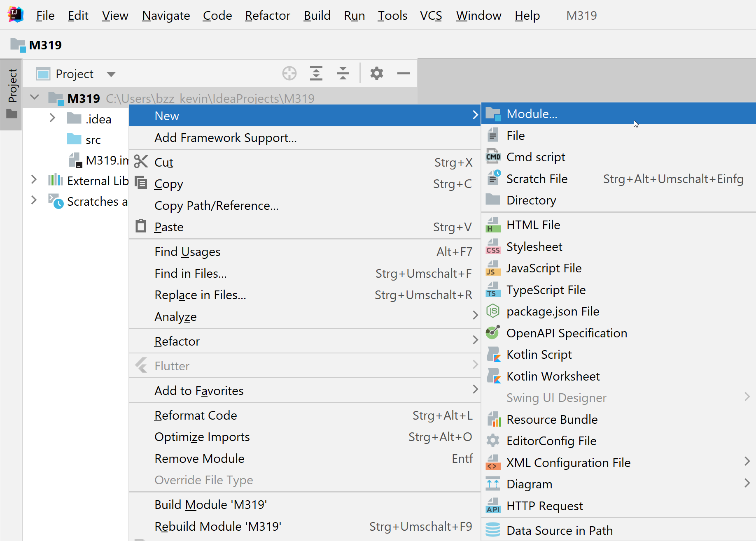Click the Kotlin Script file icon
This screenshot has width=756, height=541.
click(493, 355)
